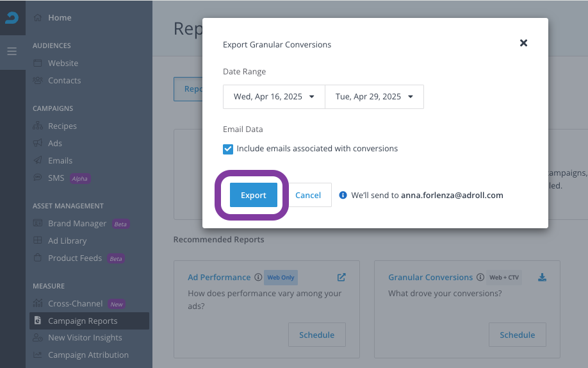Click the info icon beside Ad Performance

(258, 277)
